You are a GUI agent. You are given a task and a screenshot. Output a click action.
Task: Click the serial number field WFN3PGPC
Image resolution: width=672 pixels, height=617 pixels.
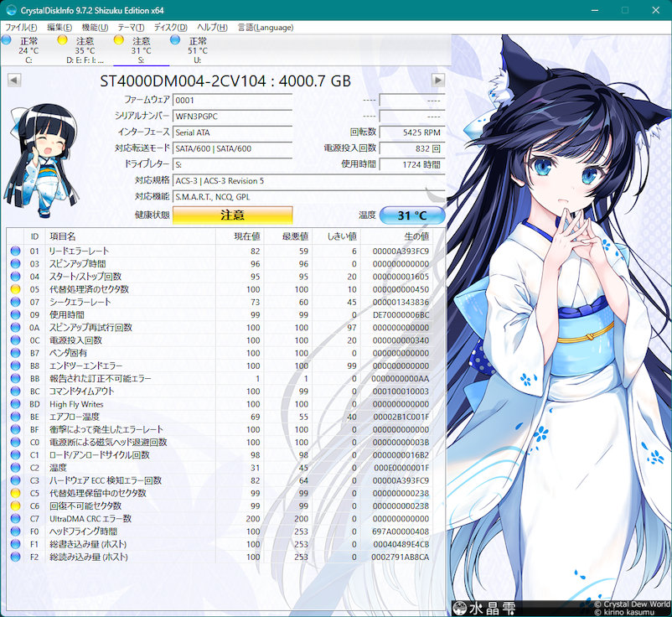click(232, 116)
